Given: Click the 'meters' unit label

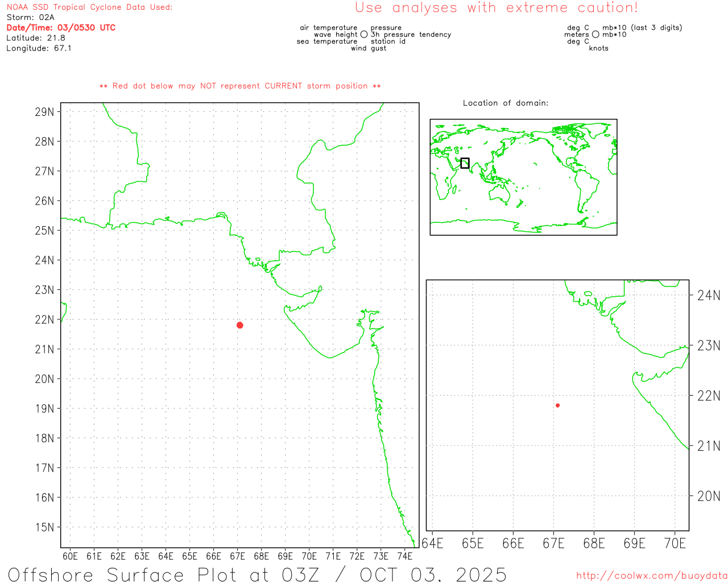Looking at the screenshot, I should pyautogui.click(x=577, y=35).
